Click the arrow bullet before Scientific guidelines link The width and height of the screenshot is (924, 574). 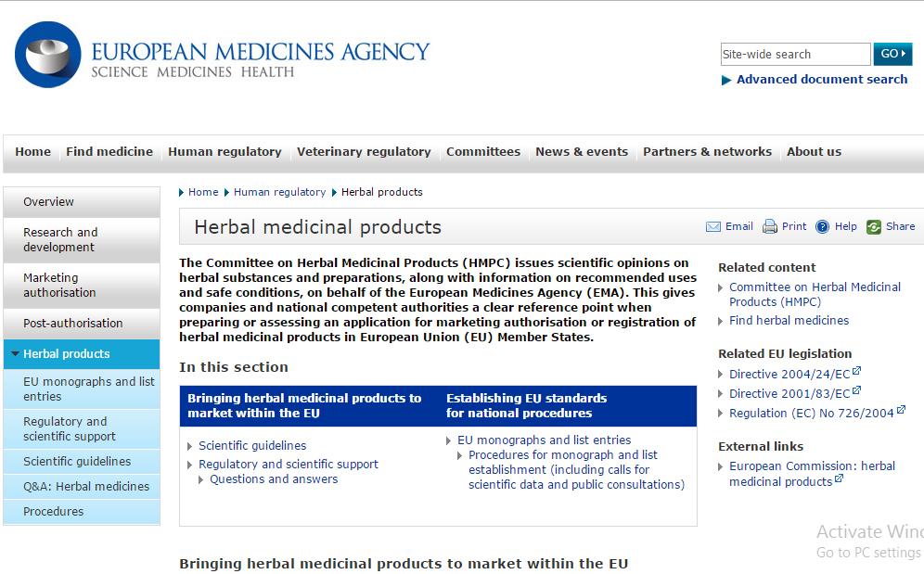tap(190, 447)
